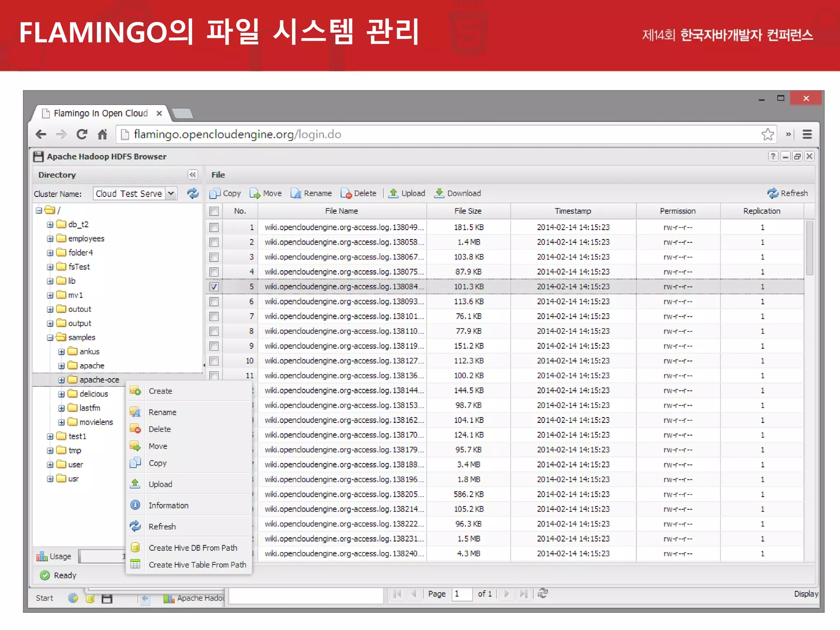Check the box for file row 3
840x630 pixels.
tap(214, 257)
